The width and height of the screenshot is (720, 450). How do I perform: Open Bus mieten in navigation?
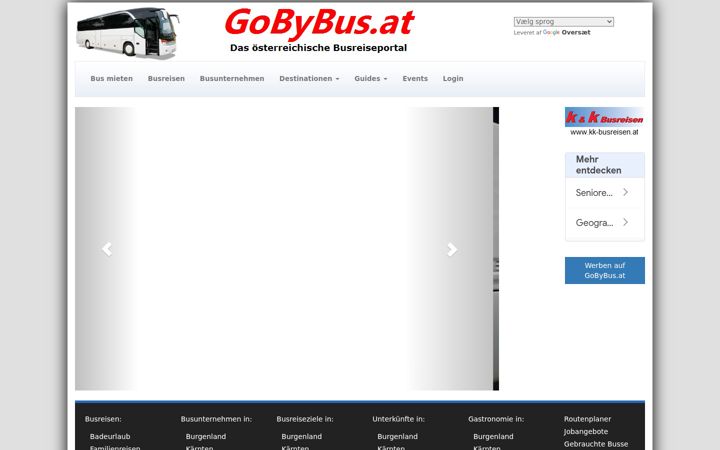pyautogui.click(x=112, y=79)
